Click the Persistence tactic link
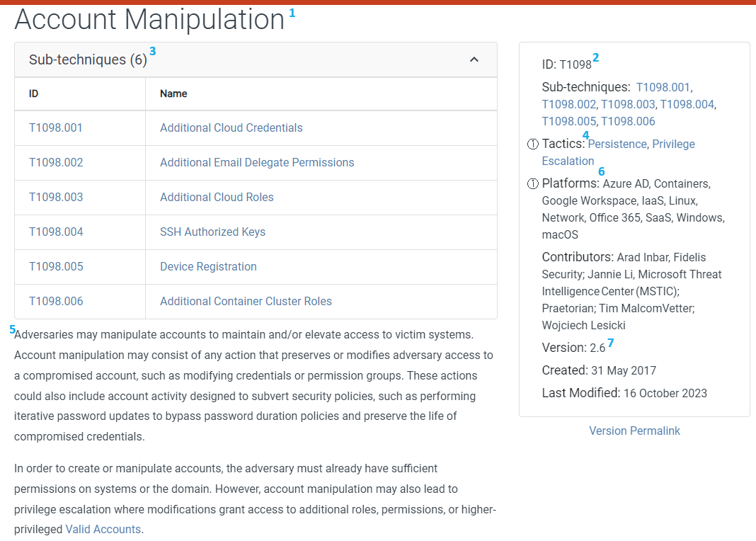Image resolution: width=756 pixels, height=541 pixels. (x=617, y=144)
